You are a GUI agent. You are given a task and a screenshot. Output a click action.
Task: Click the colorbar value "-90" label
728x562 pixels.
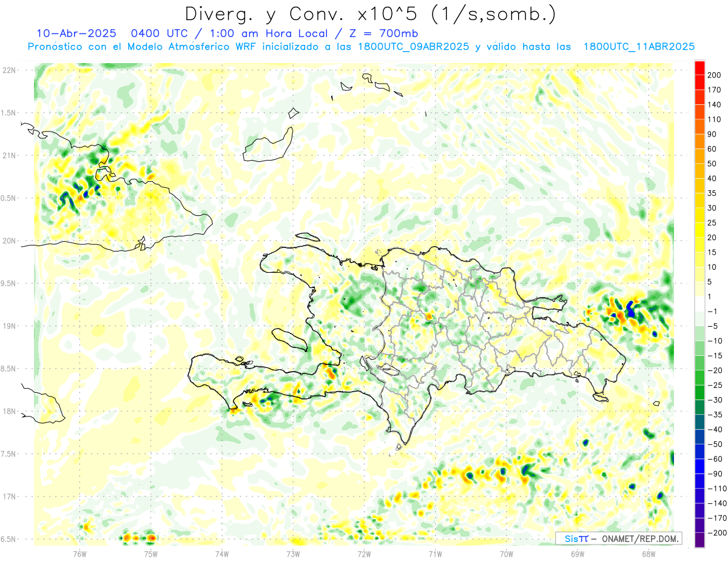(x=714, y=473)
